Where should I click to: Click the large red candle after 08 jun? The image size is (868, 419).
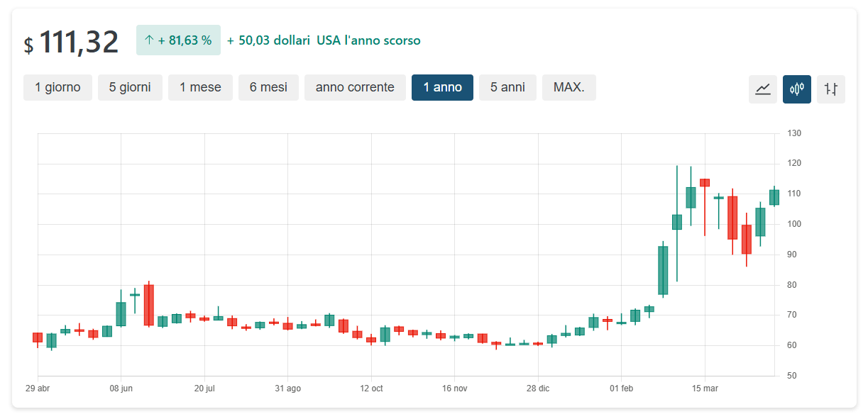pos(148,305)
